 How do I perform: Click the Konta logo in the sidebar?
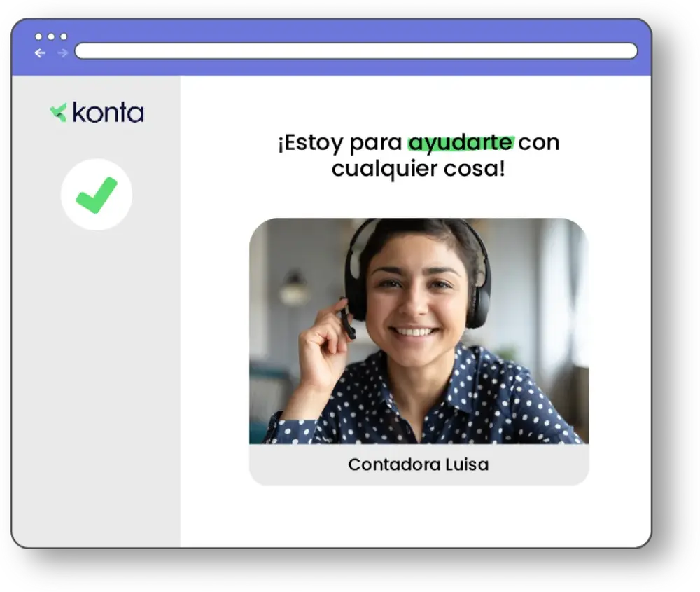(94, 112)
